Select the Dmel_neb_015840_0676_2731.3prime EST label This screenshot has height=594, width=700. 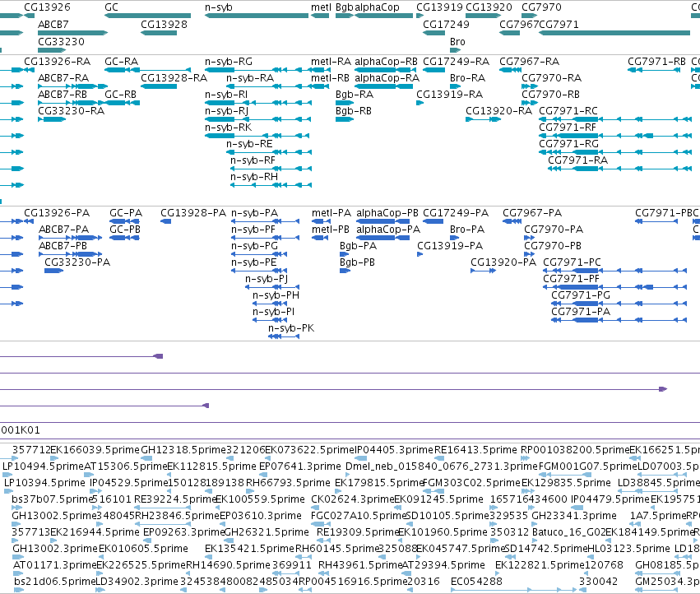[442, 466]
